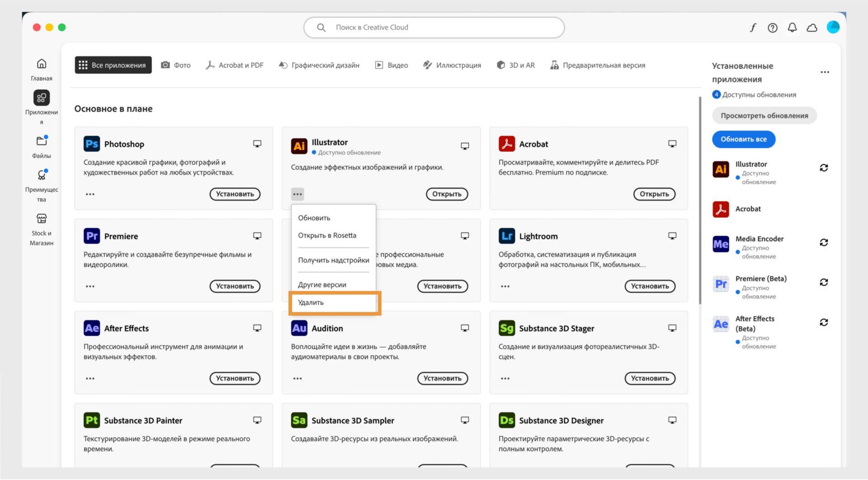Viewport: 868px width, 480px height.
Task: Switch to Фото tab
Action: [176, 65]
